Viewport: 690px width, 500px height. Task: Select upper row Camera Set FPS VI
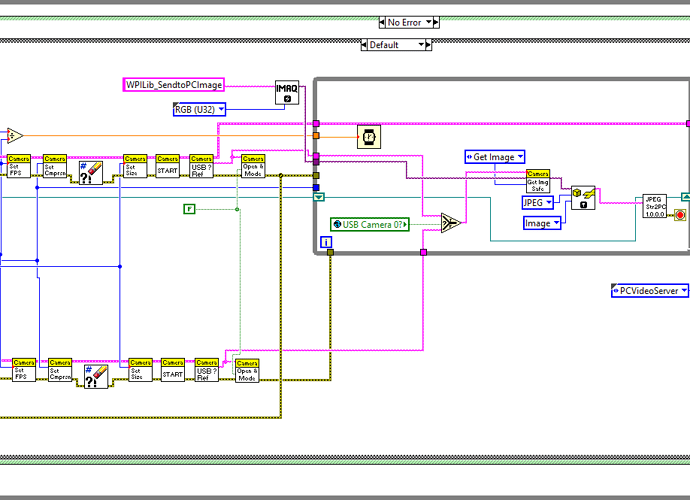[x=19, y=166]
